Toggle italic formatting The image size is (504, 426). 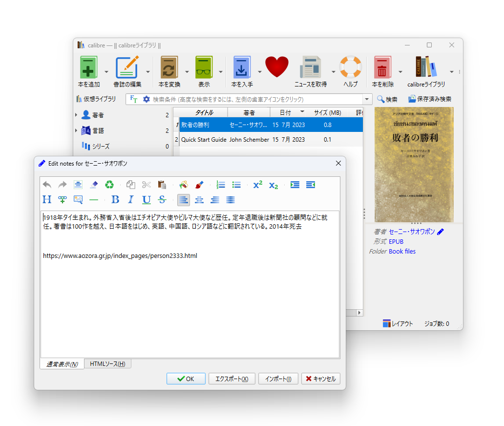coord(130,200)
